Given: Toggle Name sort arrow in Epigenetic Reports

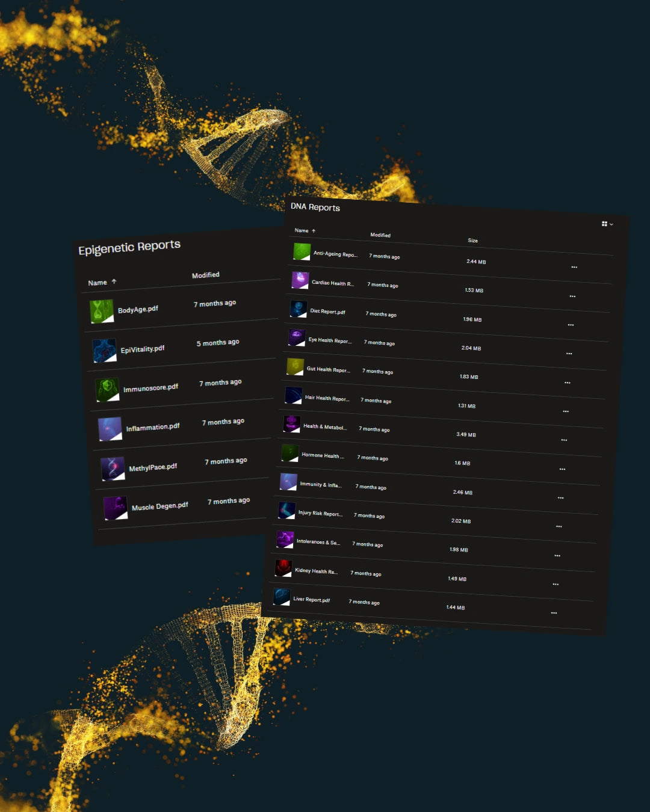Looking at the screenshot, I should pos(114,281).
